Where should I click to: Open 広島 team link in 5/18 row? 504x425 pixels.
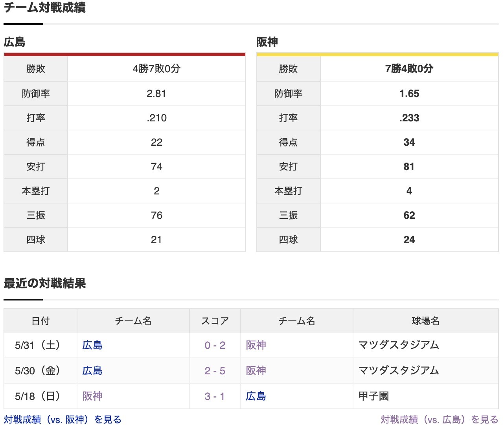pyautogui.click(x=256, y=396)
